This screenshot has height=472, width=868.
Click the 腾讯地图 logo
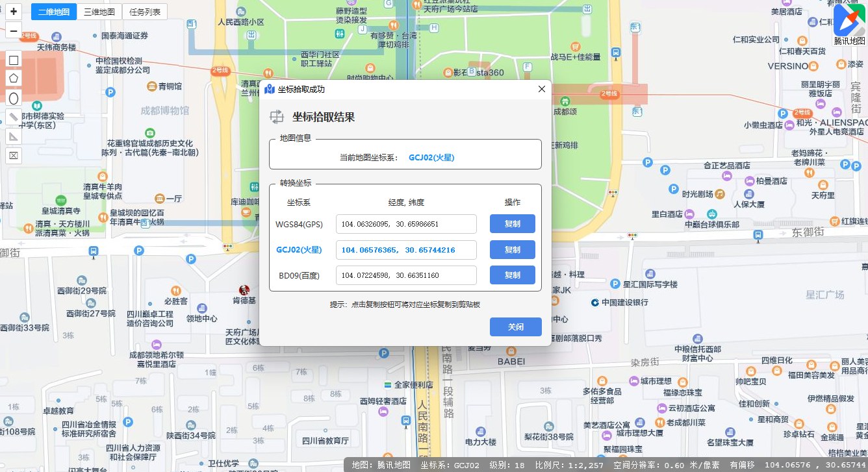coord(850,24)
